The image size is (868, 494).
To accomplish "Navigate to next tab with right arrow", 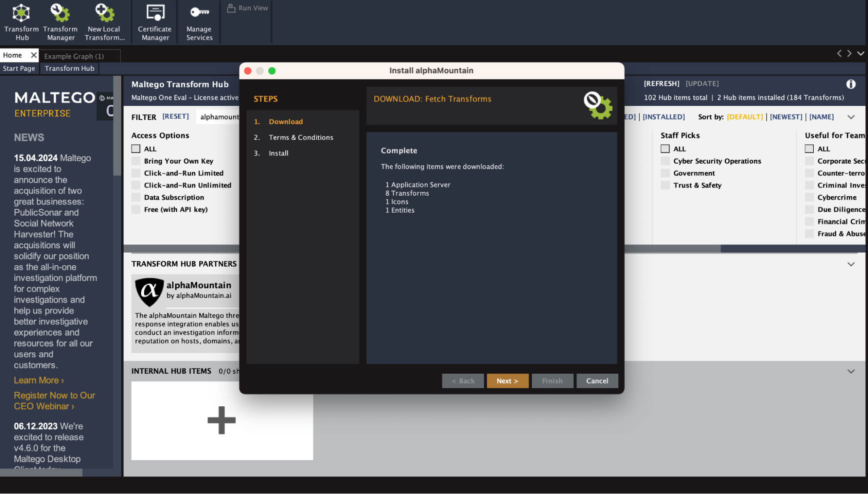I will (849, 53).
